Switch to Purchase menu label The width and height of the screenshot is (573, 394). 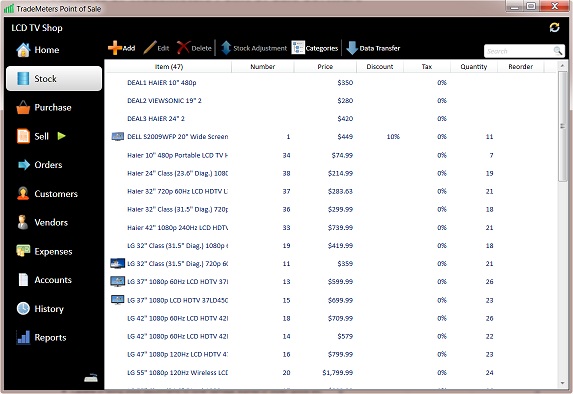[53, 107]
